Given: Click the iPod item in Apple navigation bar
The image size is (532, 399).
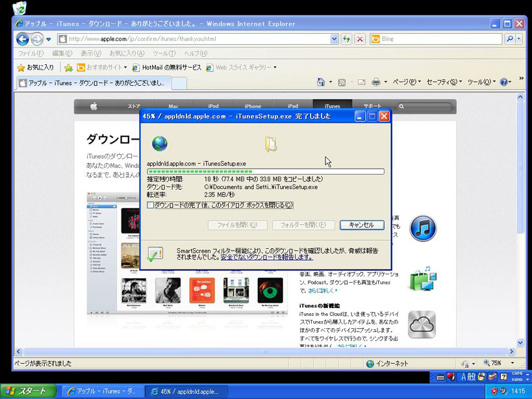Looking at the screenshot, I should click(213, 106).
